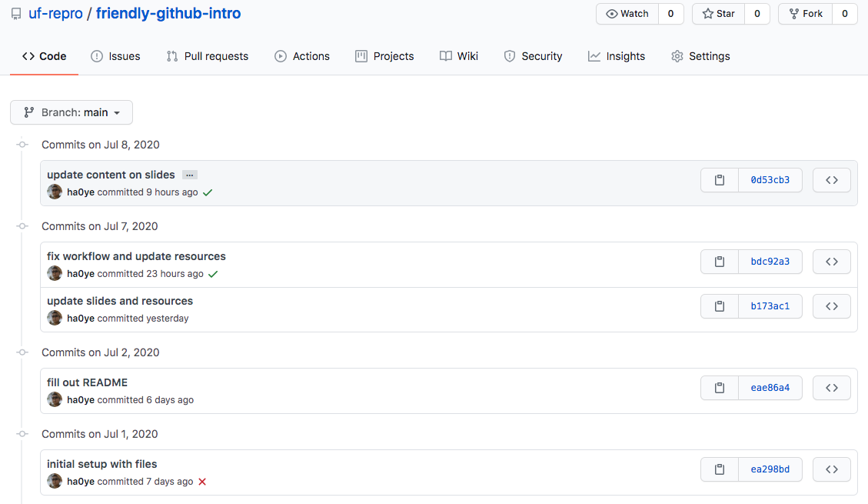The image size is (868, 504).
Task: Open the Security tab
Action: tap(533, 56)
